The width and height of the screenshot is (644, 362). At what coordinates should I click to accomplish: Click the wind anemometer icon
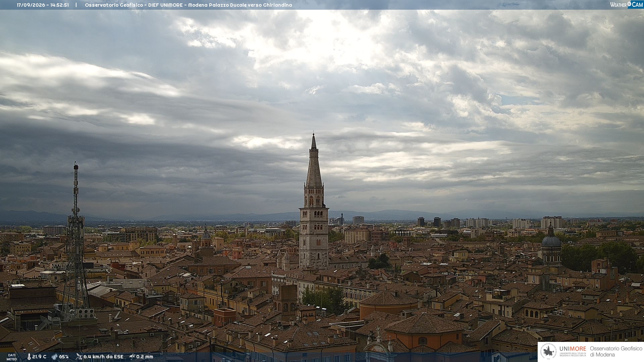tap(79, 357)
